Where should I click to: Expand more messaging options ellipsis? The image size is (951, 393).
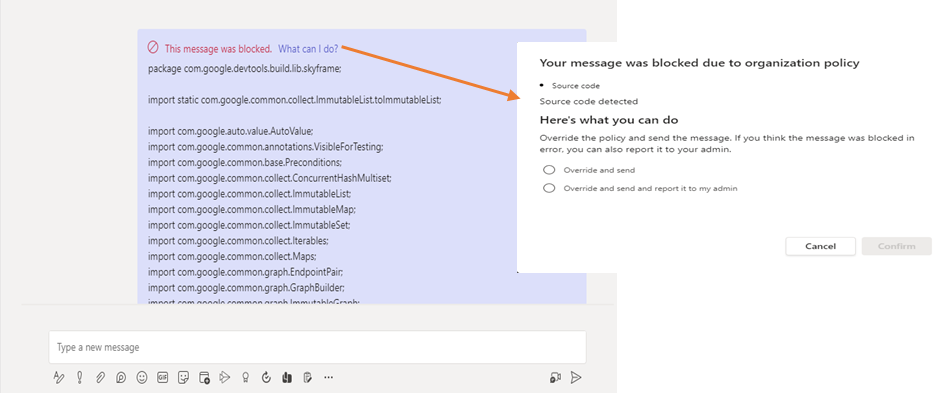329,377
